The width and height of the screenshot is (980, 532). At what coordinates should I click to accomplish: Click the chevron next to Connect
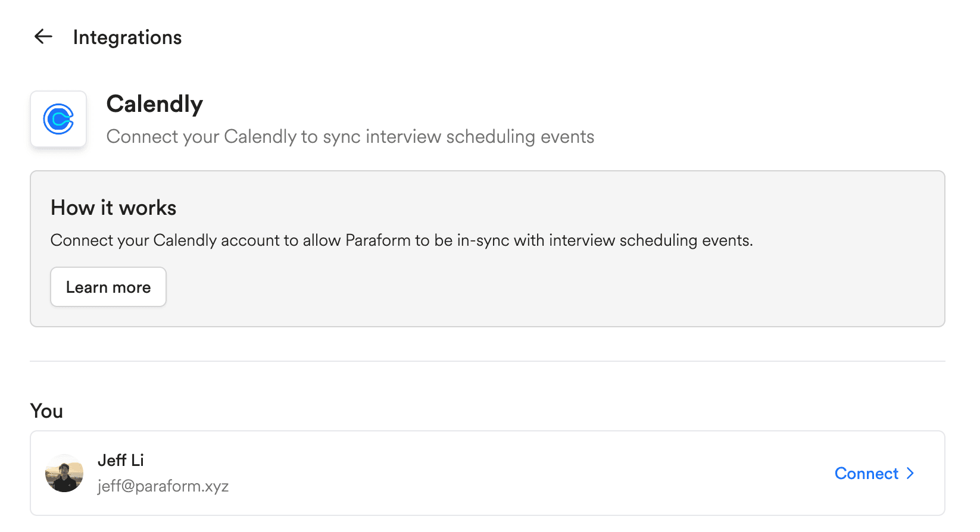910,473
